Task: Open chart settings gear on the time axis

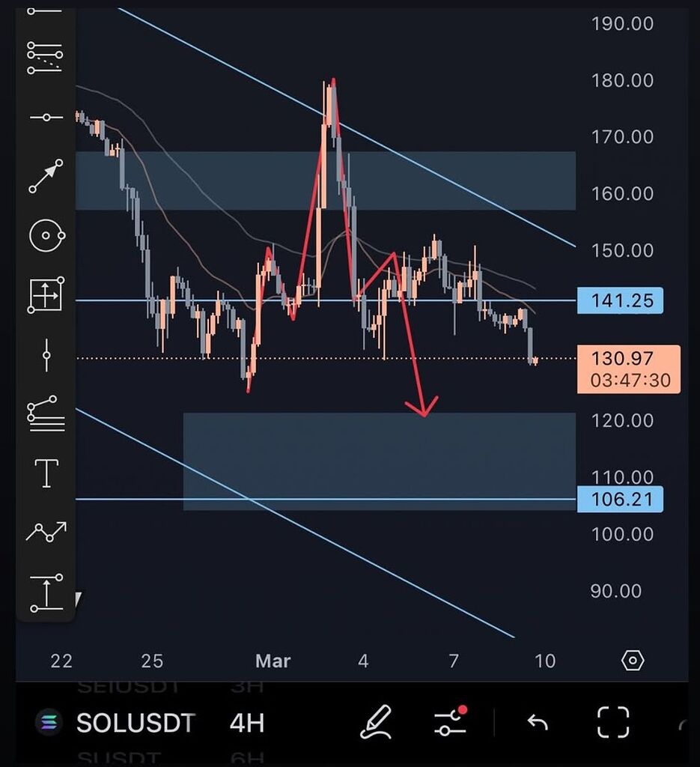Action: [x=633, y=661]
